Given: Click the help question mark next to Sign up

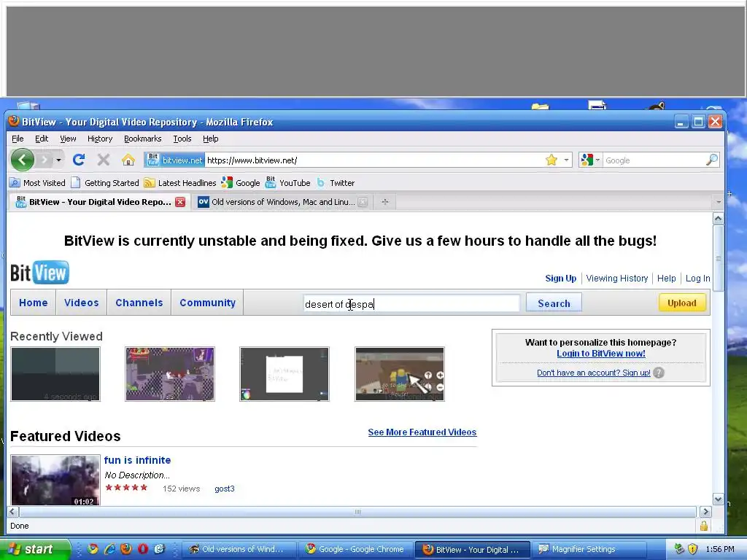Looking at the screenshot, I should click(659, 373).
